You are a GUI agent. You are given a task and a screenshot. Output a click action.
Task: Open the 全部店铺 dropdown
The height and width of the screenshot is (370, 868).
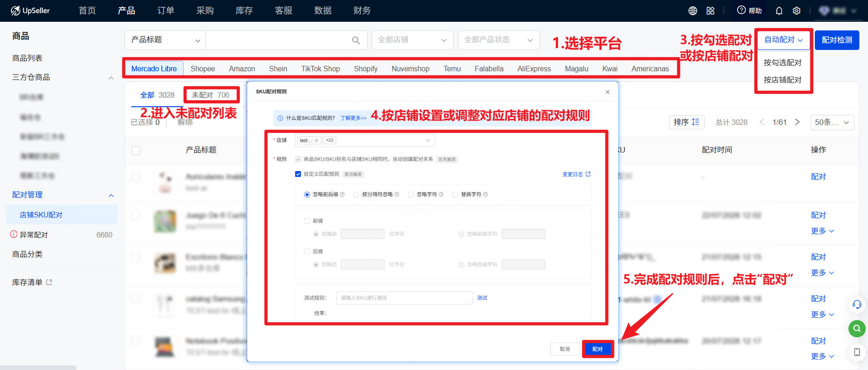412,40
